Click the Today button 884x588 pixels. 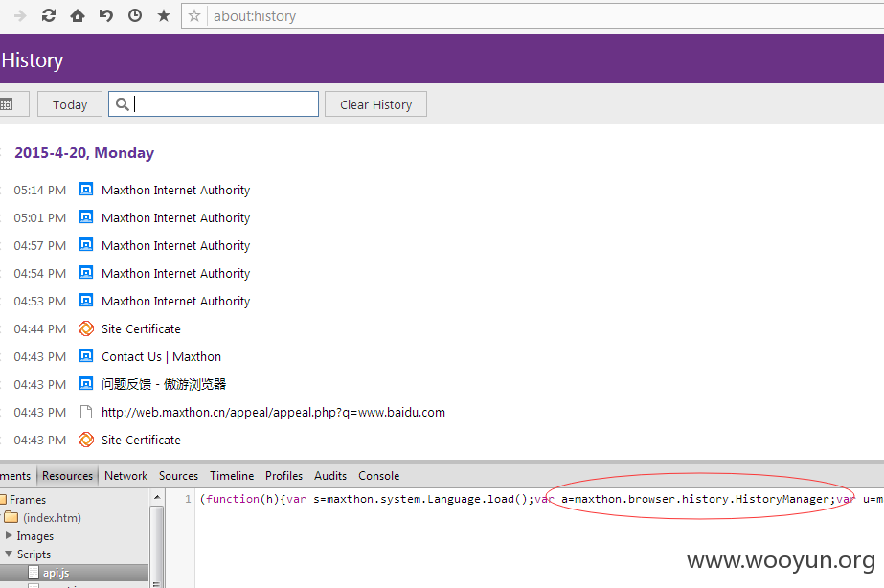pos(70,104)
